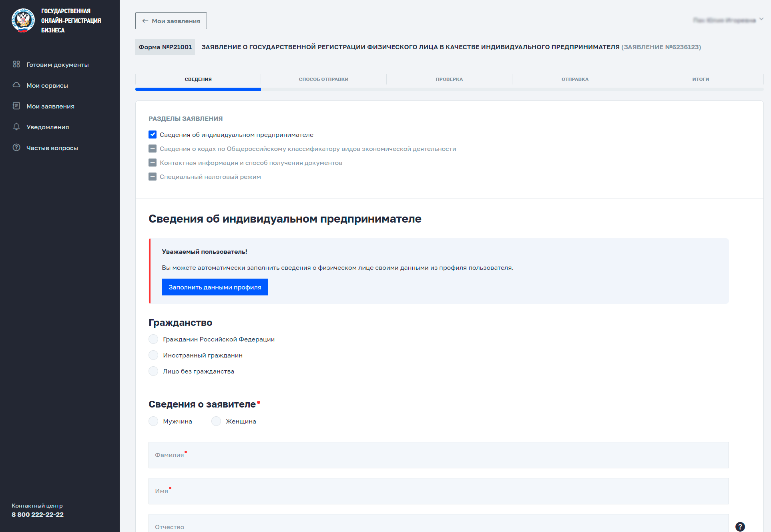Screen dimensions: 771x532
Task: Toggle the ОКВЭД codes section checkbox
Action: (x=153, y=149)
